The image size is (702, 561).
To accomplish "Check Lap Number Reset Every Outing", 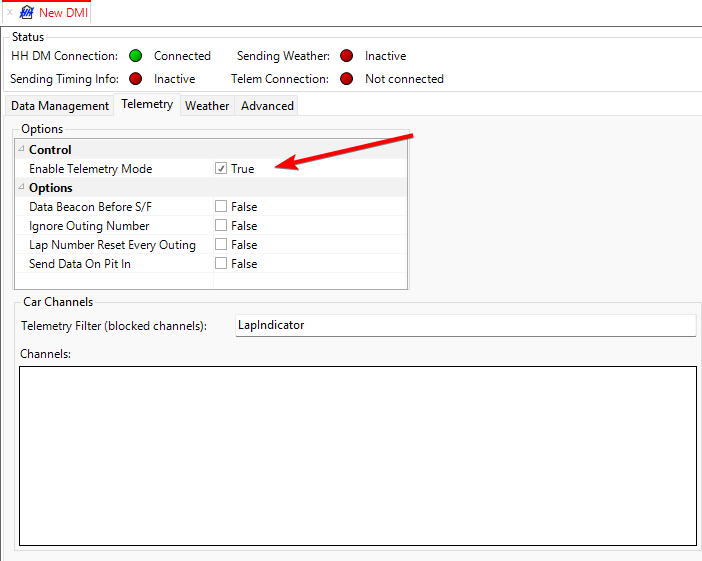I will tap(221, 245).
